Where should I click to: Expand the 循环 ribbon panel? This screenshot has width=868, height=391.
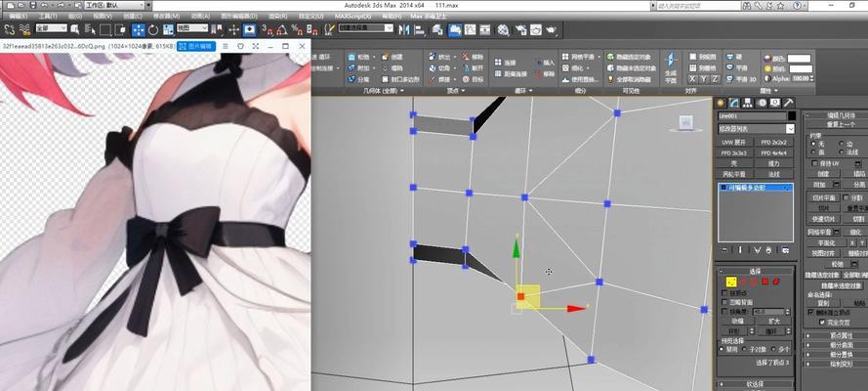point(523,90)
